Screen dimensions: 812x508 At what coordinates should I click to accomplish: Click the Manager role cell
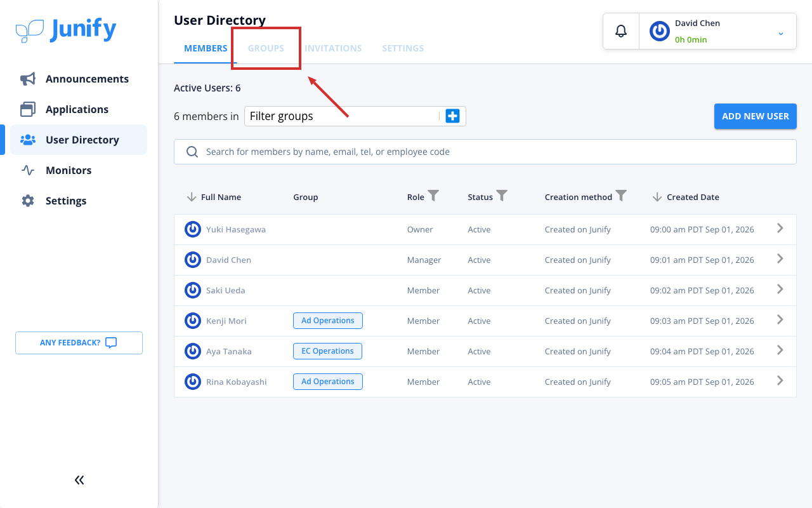pos(424,260)
